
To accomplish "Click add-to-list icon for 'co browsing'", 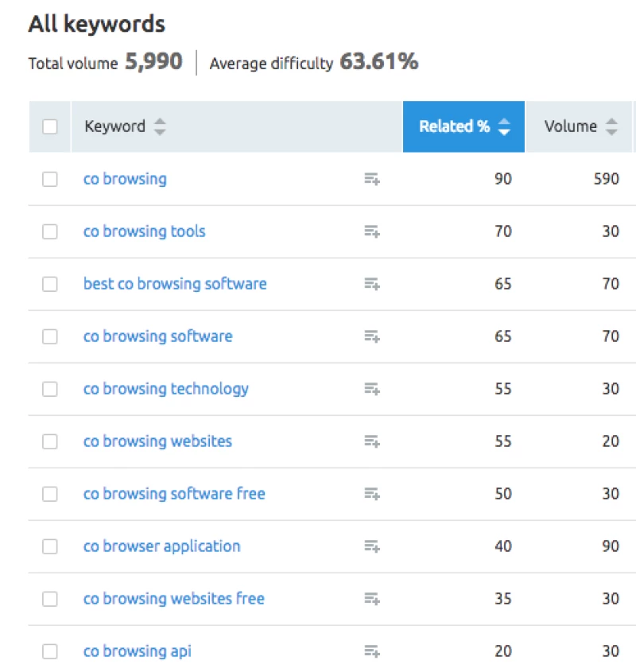I will 371,179.
